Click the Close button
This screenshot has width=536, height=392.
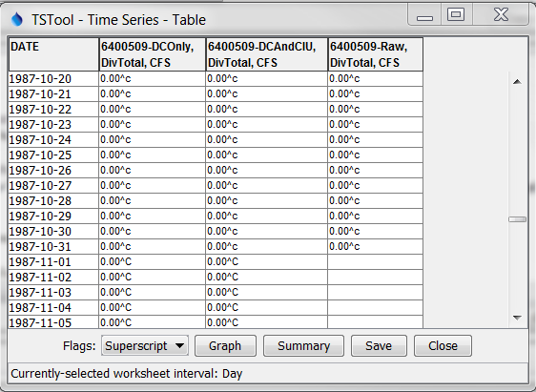[443, 346]
